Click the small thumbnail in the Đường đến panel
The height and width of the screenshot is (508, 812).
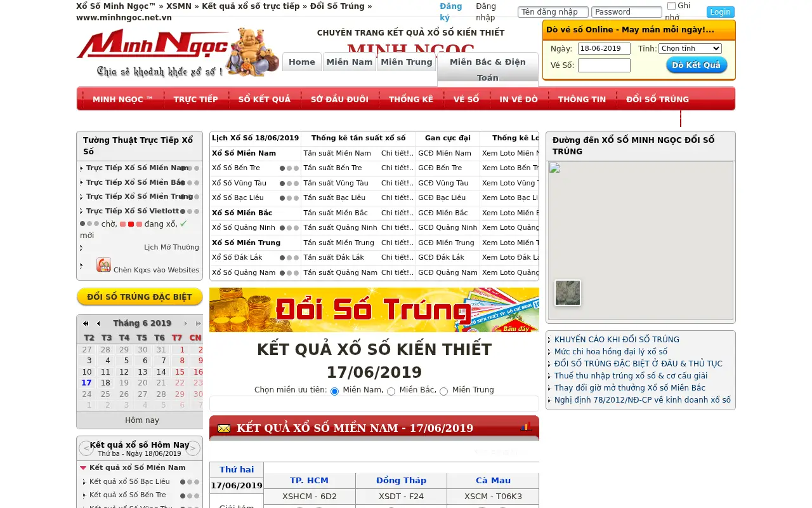pyautogui.click(x=568, y=293)
